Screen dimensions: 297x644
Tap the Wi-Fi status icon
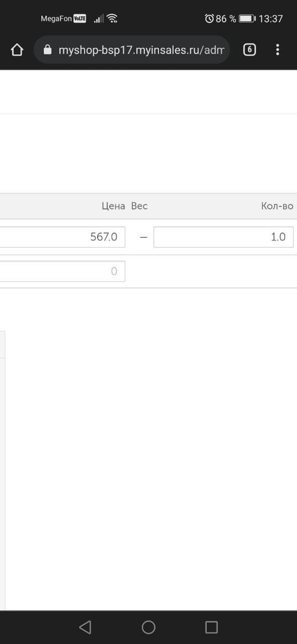pos(112,18)
